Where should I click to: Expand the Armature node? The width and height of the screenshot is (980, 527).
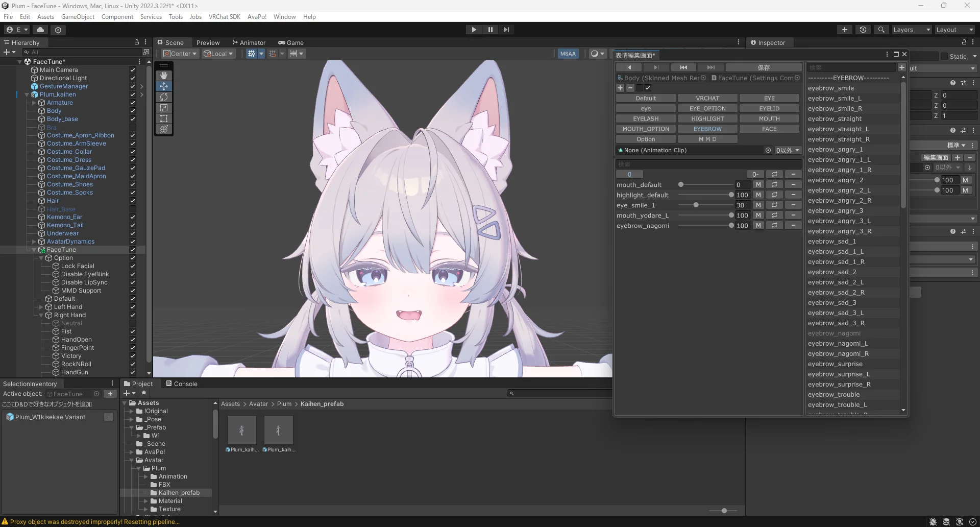pos(34,103)
